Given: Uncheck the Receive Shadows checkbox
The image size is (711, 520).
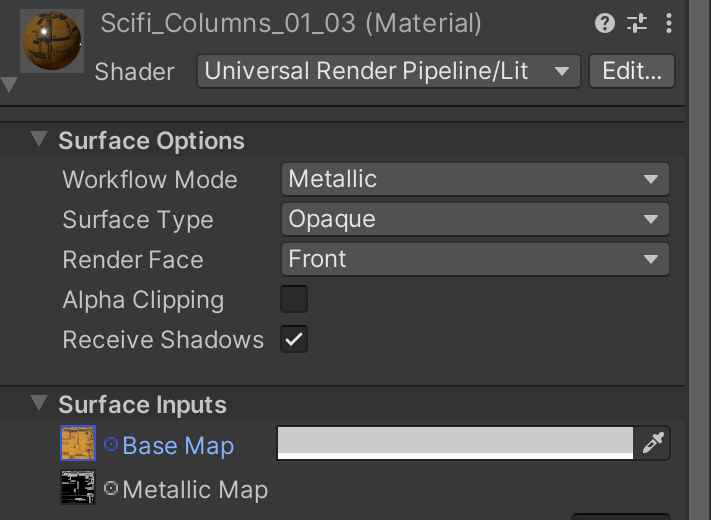Looking at the screenshot, I should (x=294, y=339).
